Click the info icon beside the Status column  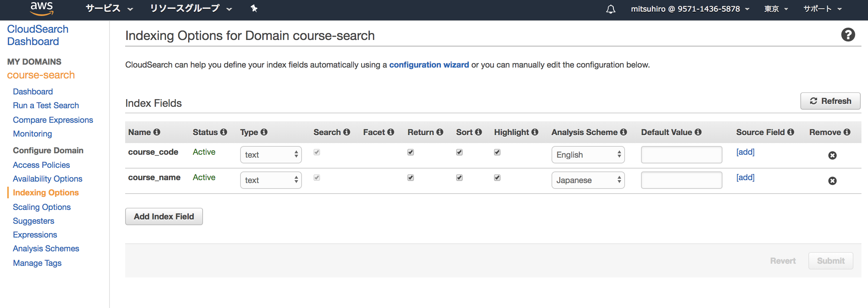pos(224,132)
